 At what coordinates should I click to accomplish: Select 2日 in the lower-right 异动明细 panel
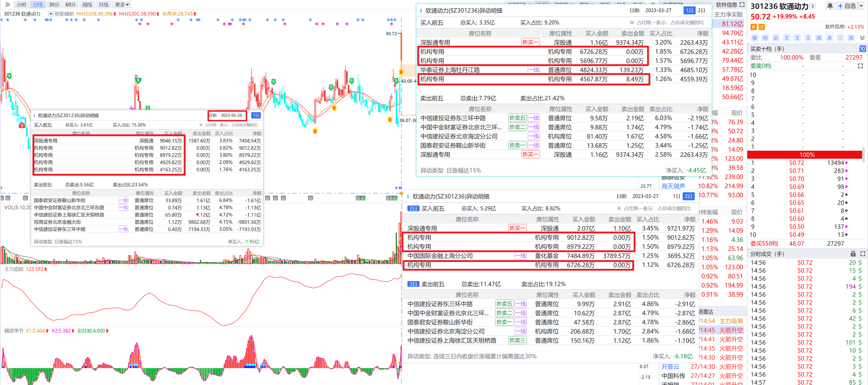(x=688, y=196)
